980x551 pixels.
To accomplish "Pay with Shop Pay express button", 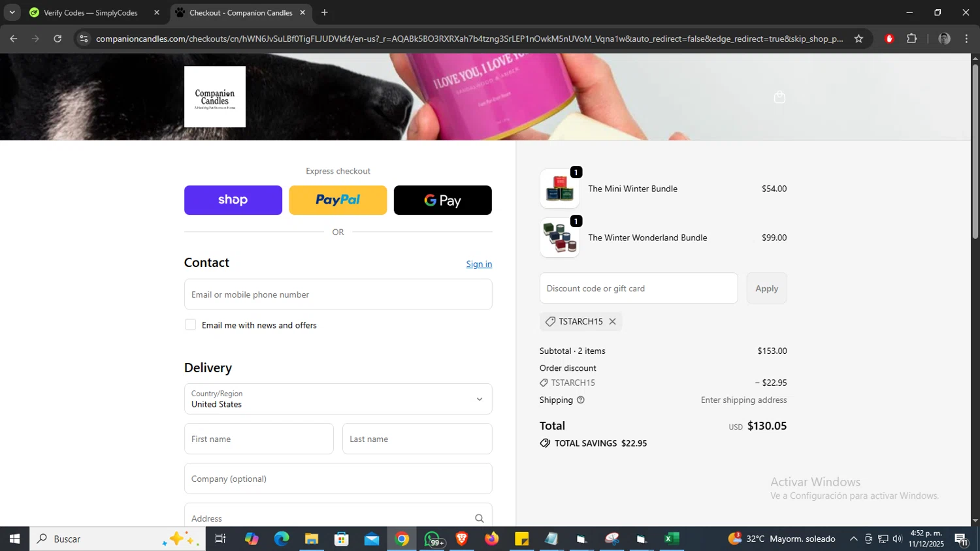I will click(x=233, y=200).
